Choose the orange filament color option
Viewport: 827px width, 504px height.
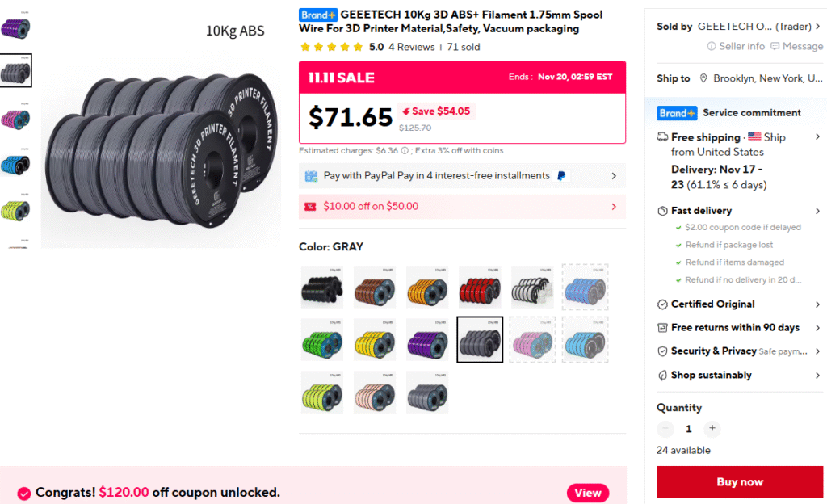[x=427, y=287]
